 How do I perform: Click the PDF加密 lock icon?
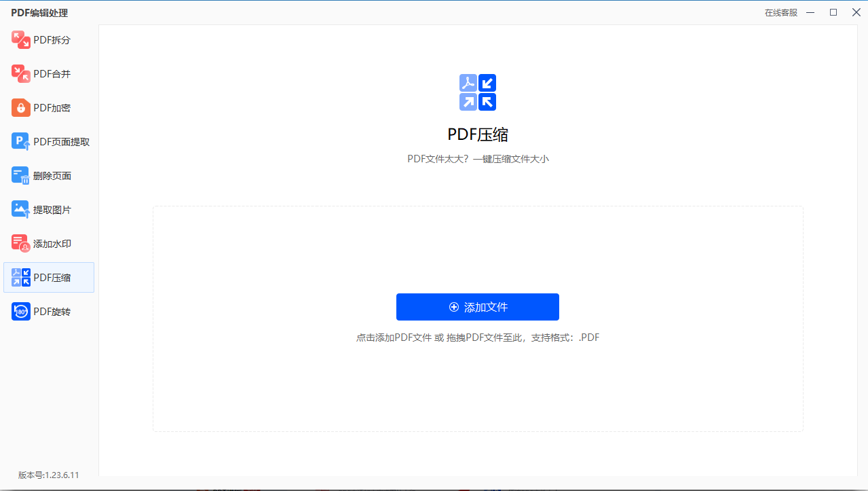pos(21,107)
